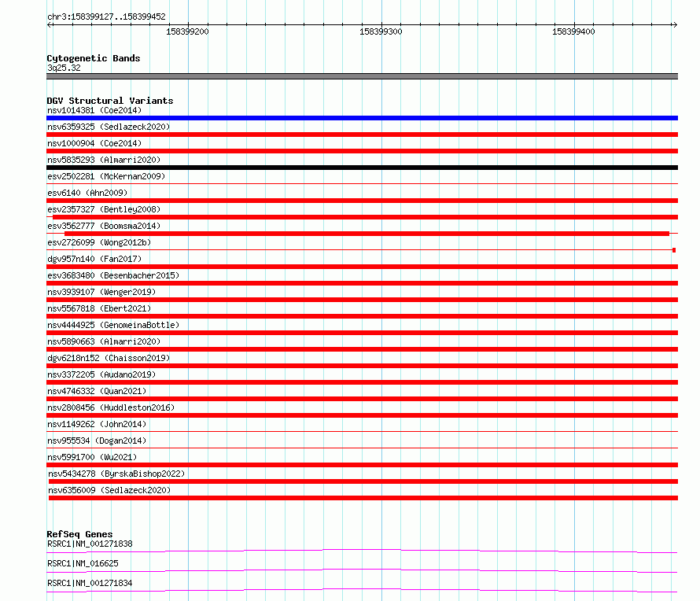Viewport: 700px width, 601px height.
Task: Select dgv957n140 (Fan2017) variant
Action: pyautogui.click(x=94, y=259)
